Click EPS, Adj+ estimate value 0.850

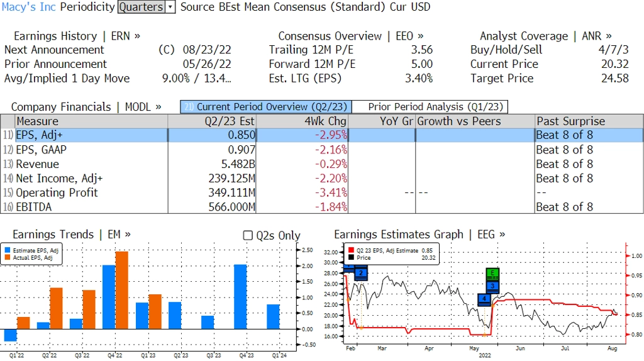click(241, 135)
